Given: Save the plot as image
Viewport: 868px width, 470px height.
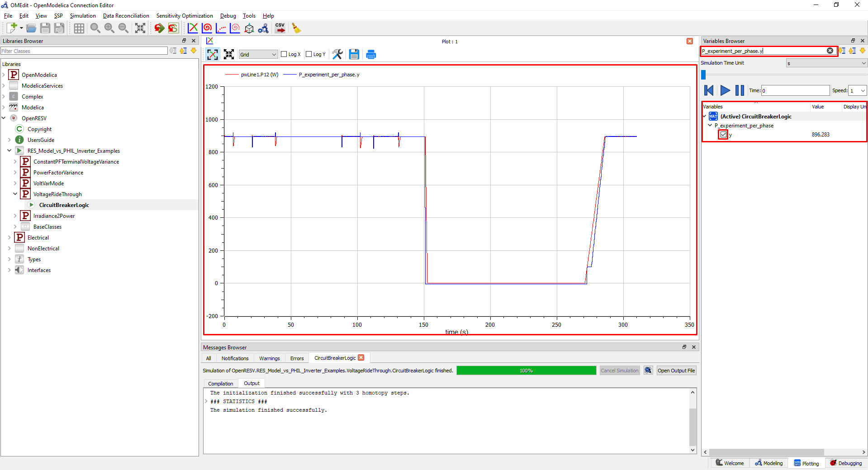Looking at the screenshot, I should [354, 54].
